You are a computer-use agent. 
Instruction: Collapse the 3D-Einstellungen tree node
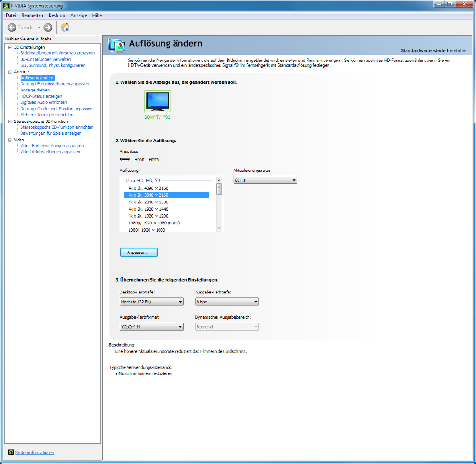coord(10,47)
